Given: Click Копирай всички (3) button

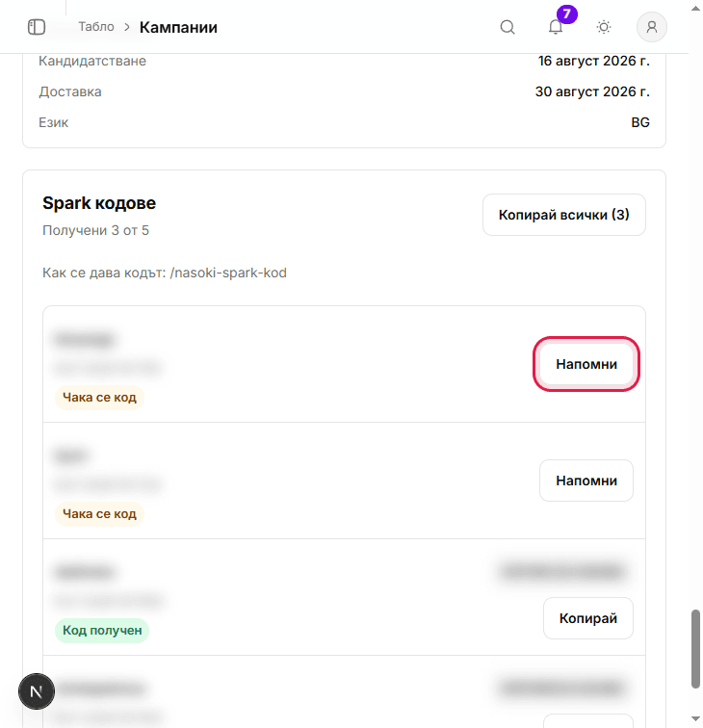Looking at the screenshot, I should click(563, 215).
